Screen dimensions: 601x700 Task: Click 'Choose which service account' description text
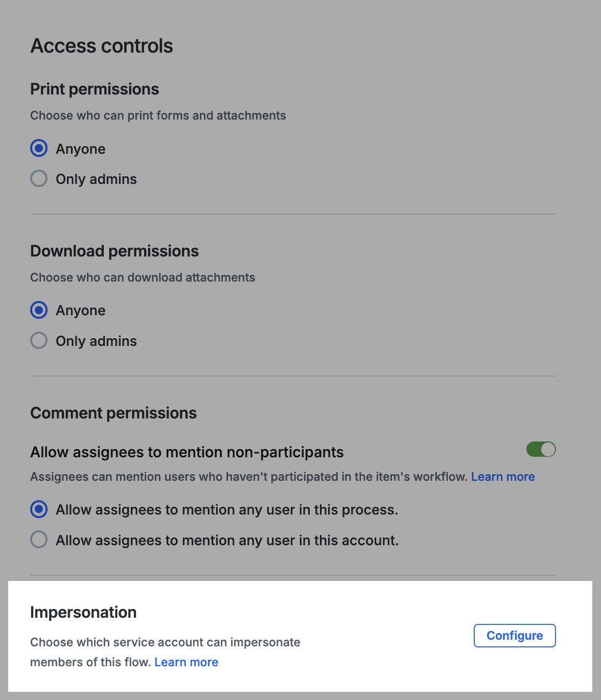[x=165, y=642]
